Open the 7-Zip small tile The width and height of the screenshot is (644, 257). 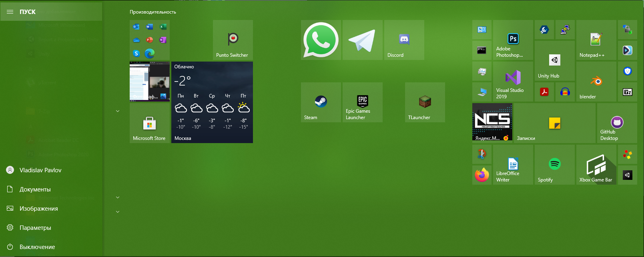click(628, 92)
